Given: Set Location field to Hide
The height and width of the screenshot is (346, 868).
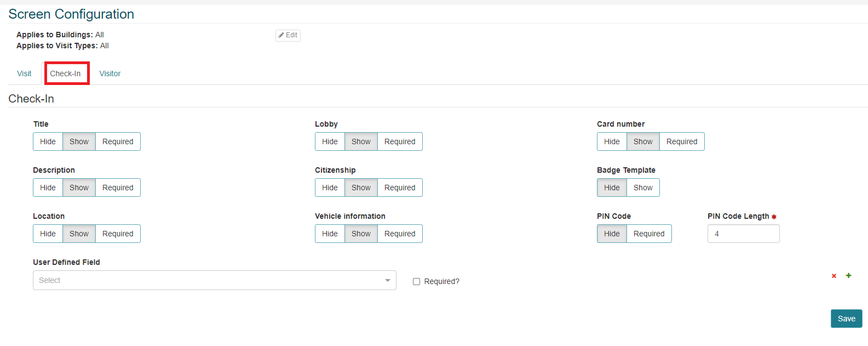Looking at the screenshot, I should pos(48,234).
